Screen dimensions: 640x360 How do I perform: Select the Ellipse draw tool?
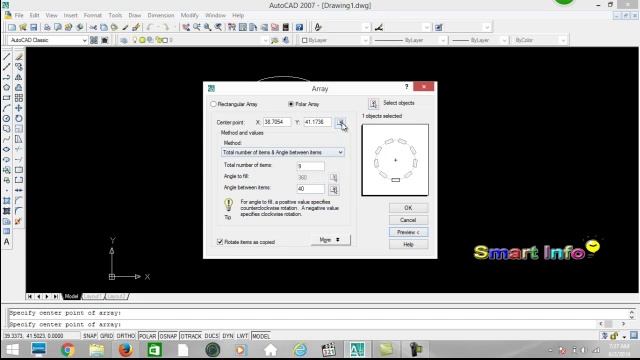pyautogui.click(x=7, y=149)
